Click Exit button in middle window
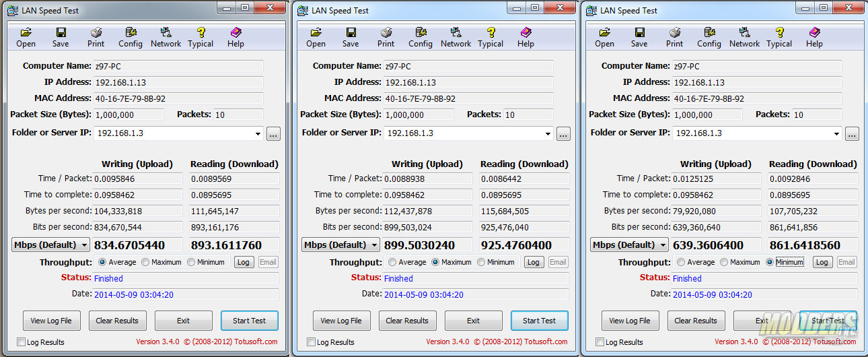Image resolution: width=868 pixels, height=357 pixels. [473, 321]
